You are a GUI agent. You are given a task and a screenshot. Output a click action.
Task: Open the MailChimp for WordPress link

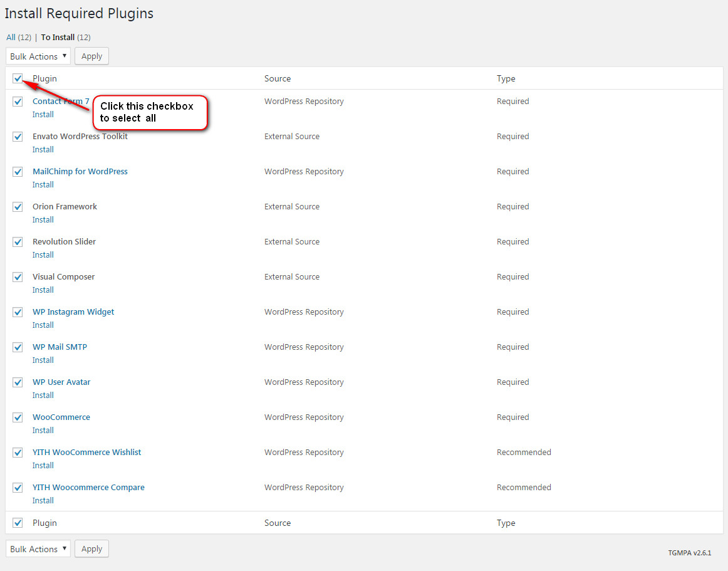coord(80,172)
